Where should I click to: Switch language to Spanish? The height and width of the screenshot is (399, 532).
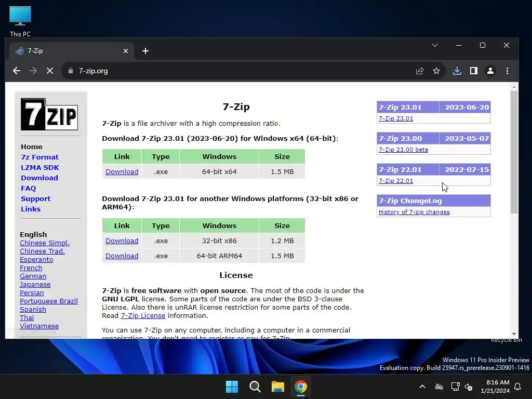click(x=33, y=310)
